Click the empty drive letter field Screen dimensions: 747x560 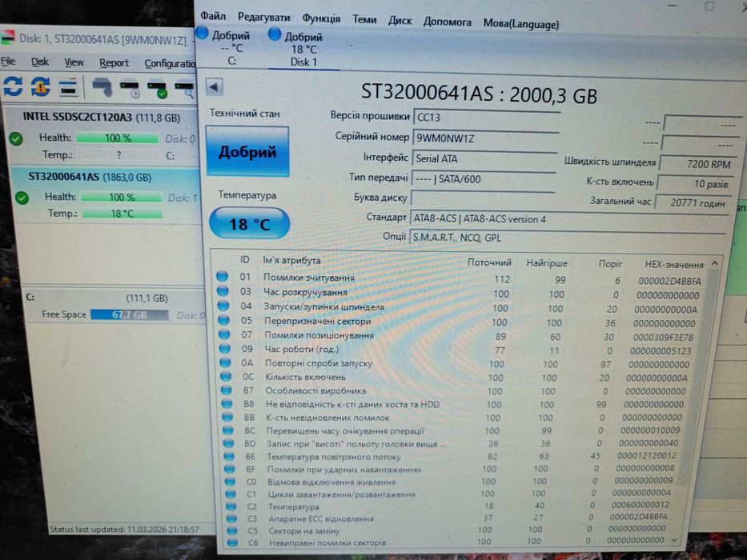point(483,198)
